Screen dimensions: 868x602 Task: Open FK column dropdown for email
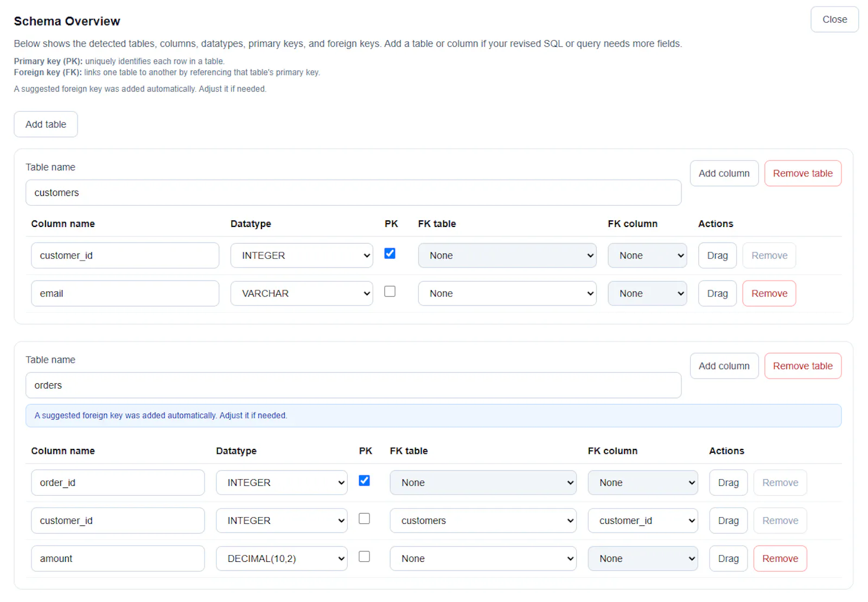point(647,294)
